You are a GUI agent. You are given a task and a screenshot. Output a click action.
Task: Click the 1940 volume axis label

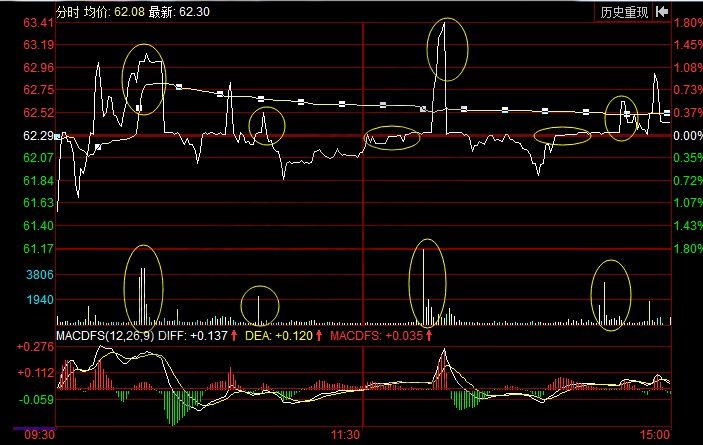(40, 300)
